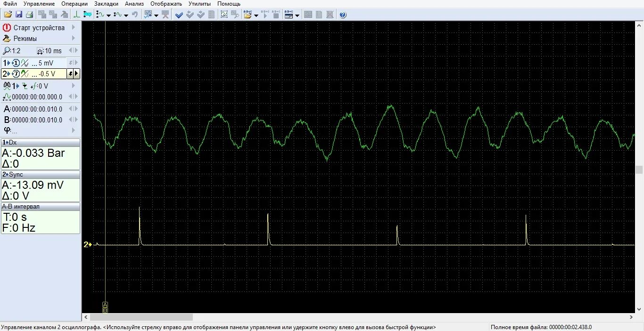The image size is (644, 331).
Task: Click the horizontal waveform scale tool icon
Action: point(117,15)
